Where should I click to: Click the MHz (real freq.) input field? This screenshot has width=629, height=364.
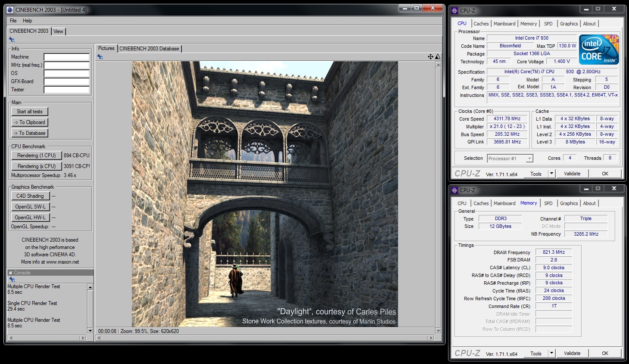(x=67, y=65)
